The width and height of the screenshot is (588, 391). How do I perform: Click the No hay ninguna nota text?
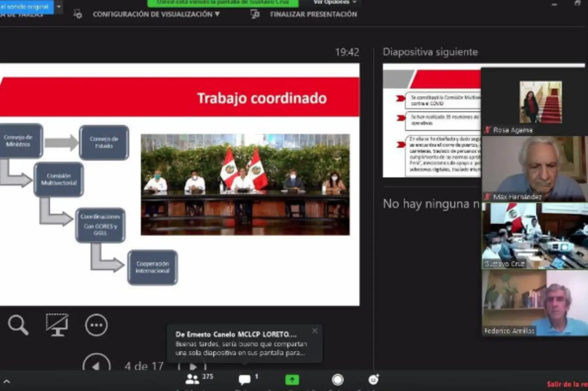[431, 204]
